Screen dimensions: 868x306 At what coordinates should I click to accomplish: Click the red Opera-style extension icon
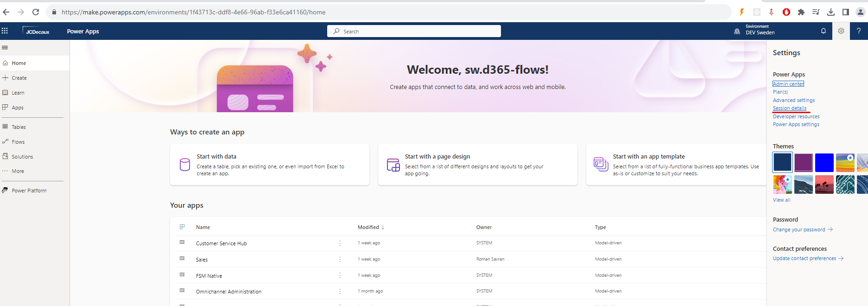point(786,12)
